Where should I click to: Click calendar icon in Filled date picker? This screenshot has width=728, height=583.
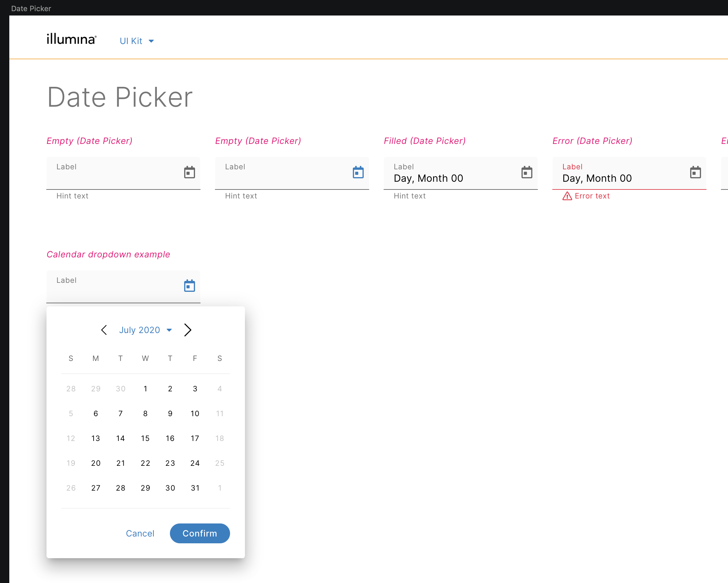click(x=526, y=172)
